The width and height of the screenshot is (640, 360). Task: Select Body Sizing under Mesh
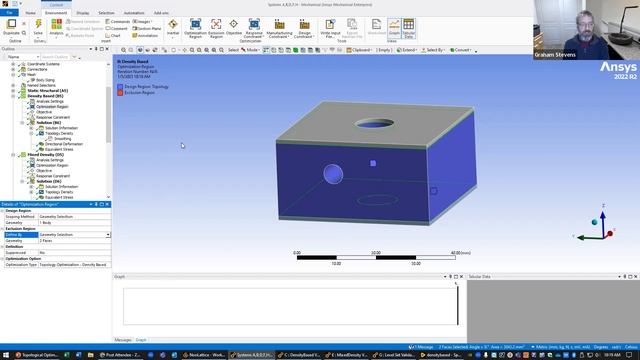(x=45, y=80)
